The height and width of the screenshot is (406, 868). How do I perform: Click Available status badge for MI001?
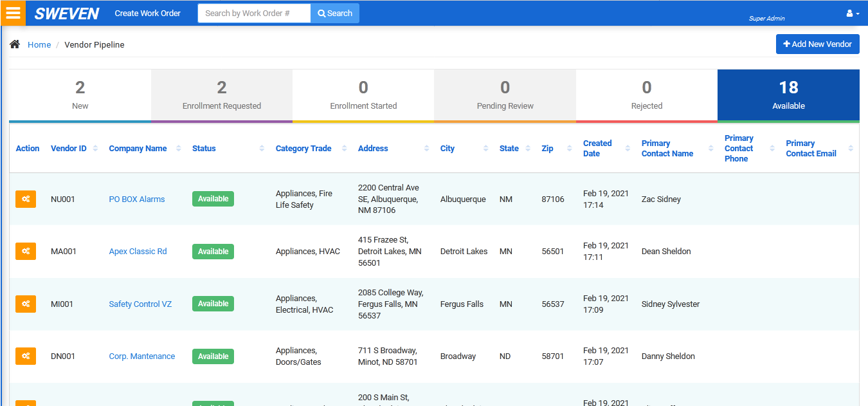[213, 304]
